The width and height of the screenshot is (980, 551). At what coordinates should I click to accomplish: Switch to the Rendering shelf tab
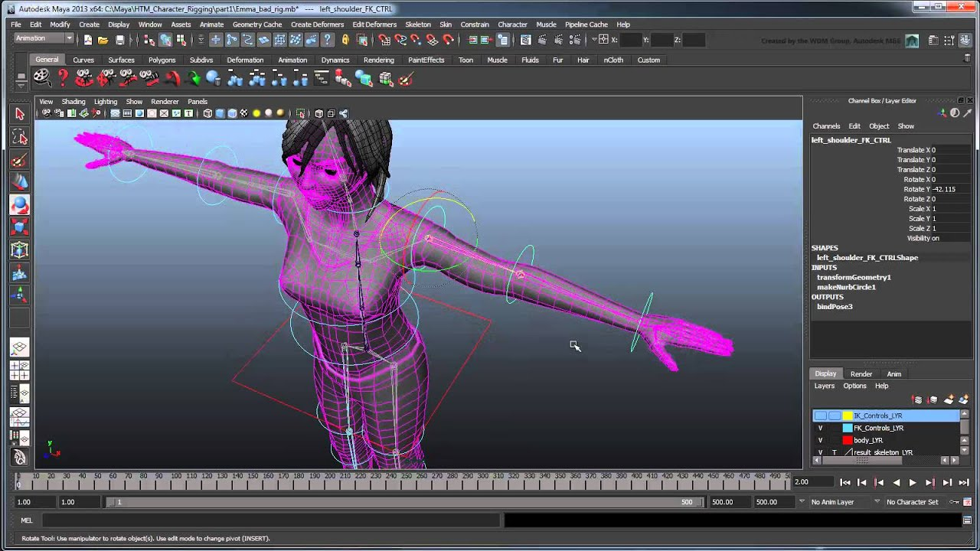pyautogui.click(x=379, y=60)
